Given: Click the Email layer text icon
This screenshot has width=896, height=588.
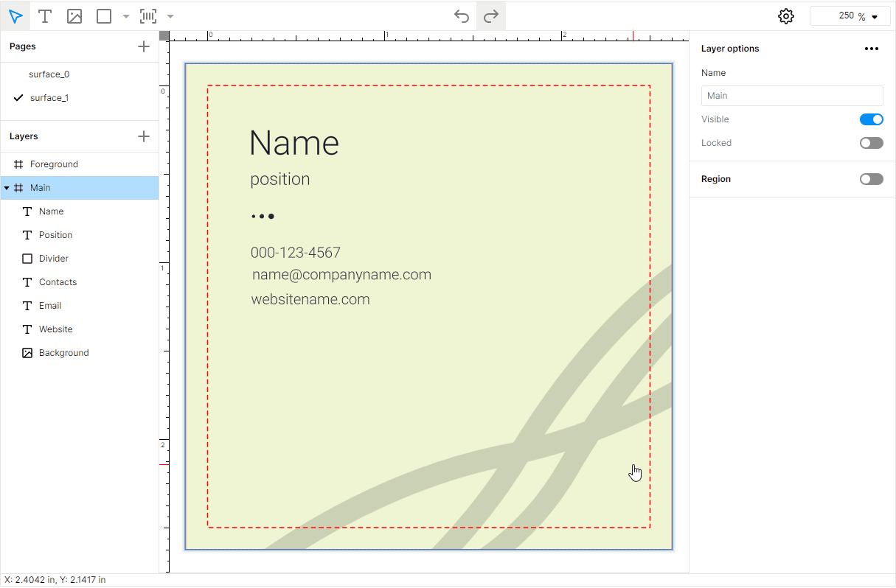Looking at the screenshot, I should (x=27, y=306).
